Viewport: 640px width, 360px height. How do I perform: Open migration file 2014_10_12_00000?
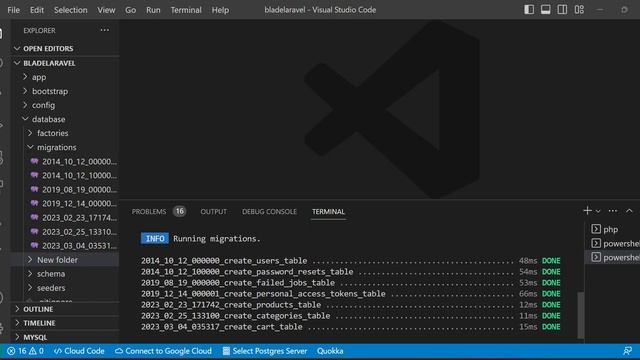pos(65,162)
